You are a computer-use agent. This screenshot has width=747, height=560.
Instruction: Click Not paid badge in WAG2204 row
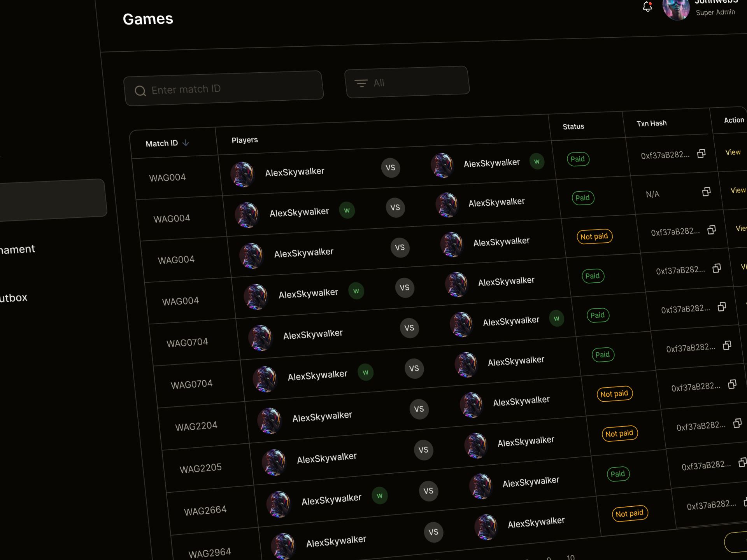point(615,394)
